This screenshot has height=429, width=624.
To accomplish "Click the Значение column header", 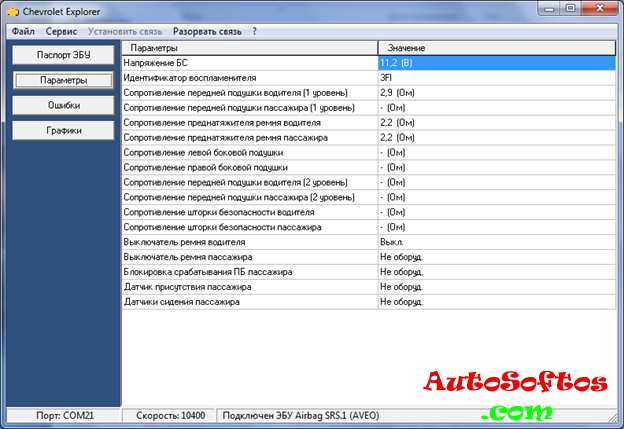I will 497,48.
